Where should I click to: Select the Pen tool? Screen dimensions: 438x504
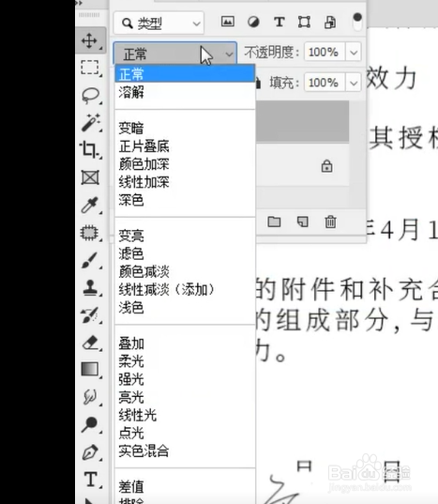(90, 452)
